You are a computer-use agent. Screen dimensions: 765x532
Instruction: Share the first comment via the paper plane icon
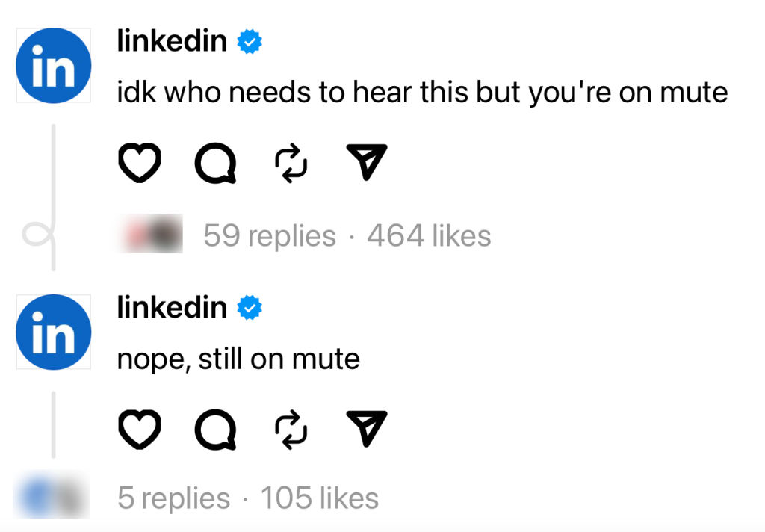365,161
